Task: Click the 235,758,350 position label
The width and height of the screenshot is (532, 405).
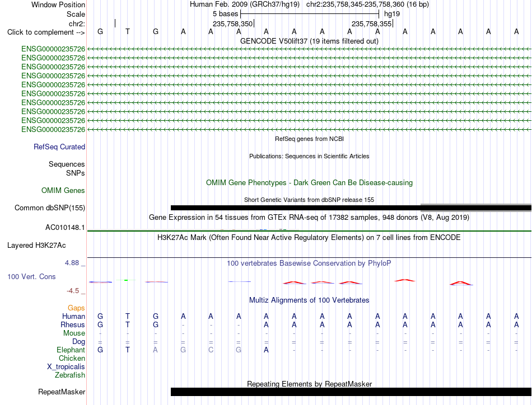Action: (x=233, y=23)
